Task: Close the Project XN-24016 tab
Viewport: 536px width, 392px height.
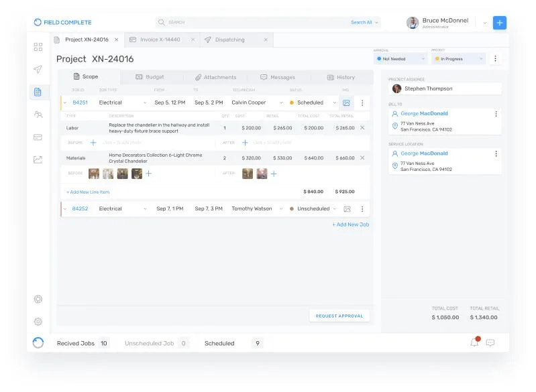Action: (117, 40)
